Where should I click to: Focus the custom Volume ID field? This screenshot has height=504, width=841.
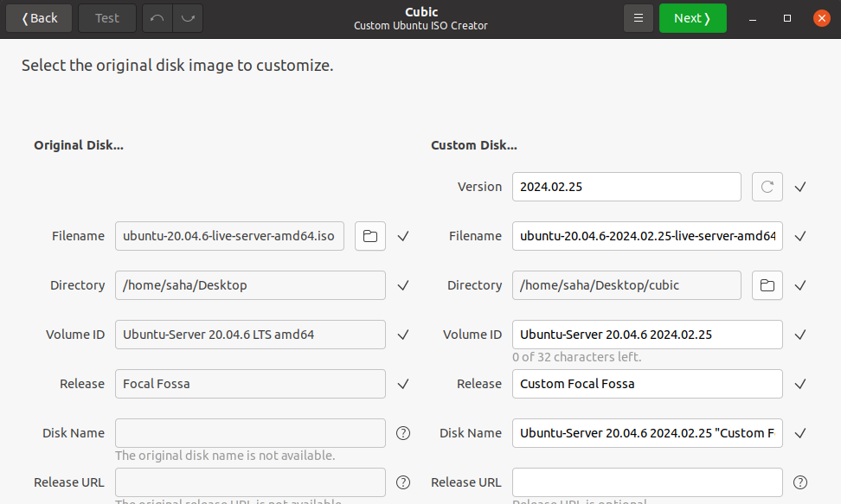point(647,335)
